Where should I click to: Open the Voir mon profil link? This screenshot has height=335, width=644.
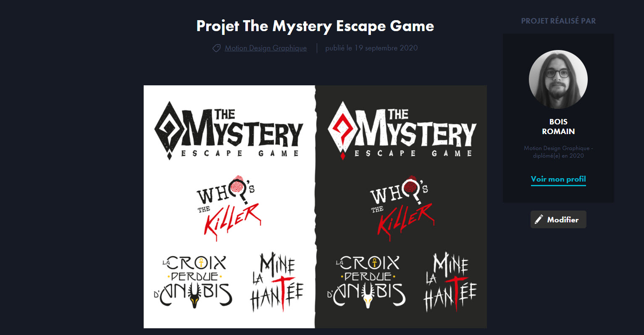pyautogui.click(x=558, y=179)
